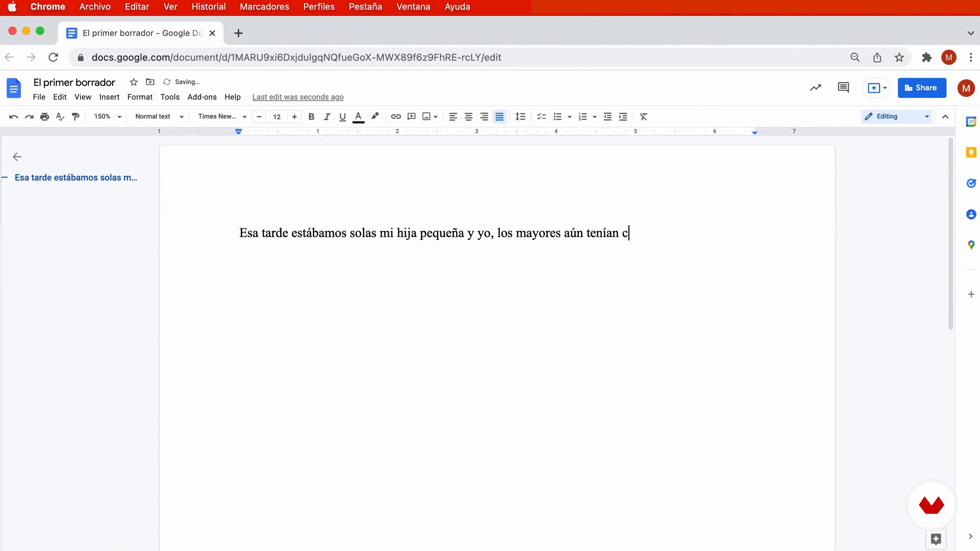This screenshot has width=980, height=551.
Task: Open Docs home via document logo
Action: coord(14,88)
